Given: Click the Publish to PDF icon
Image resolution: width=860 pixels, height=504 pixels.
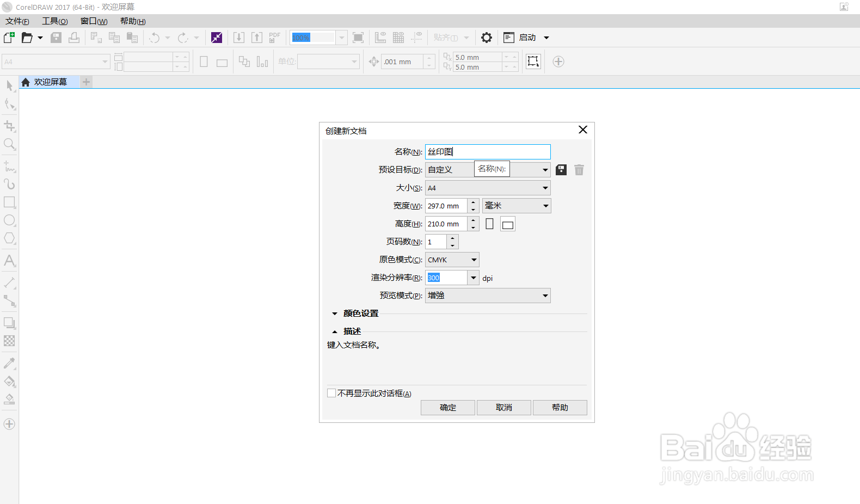Looking at the screenshot, I should tap(275, 38).
